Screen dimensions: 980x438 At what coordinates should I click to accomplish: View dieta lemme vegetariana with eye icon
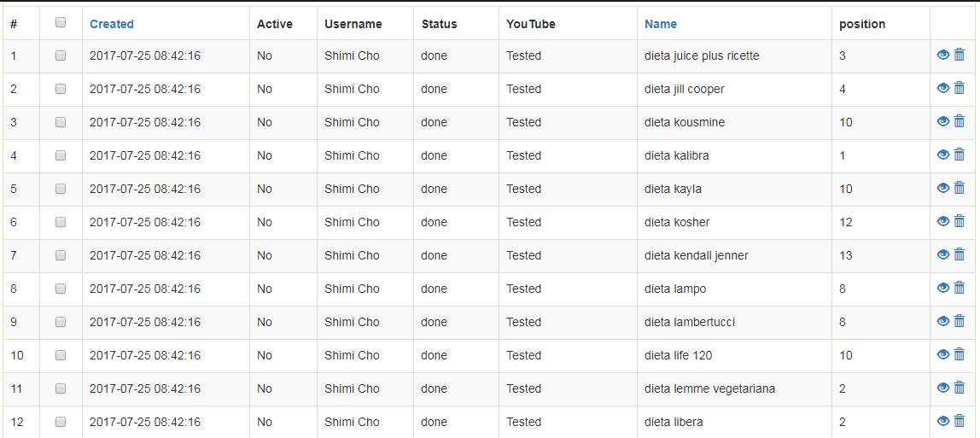click(x=943, y=388)
